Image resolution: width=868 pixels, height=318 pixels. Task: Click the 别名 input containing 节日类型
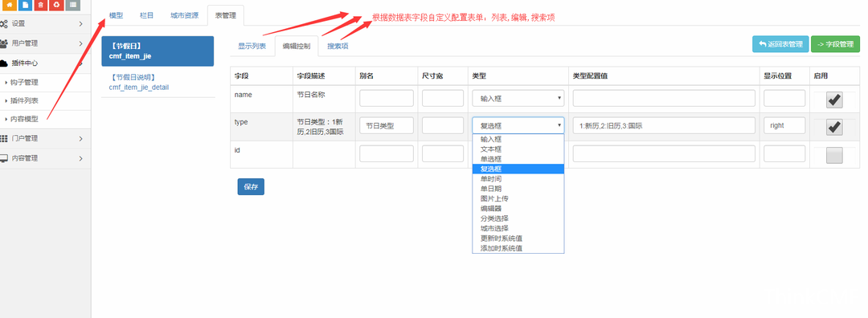point(387,125)
